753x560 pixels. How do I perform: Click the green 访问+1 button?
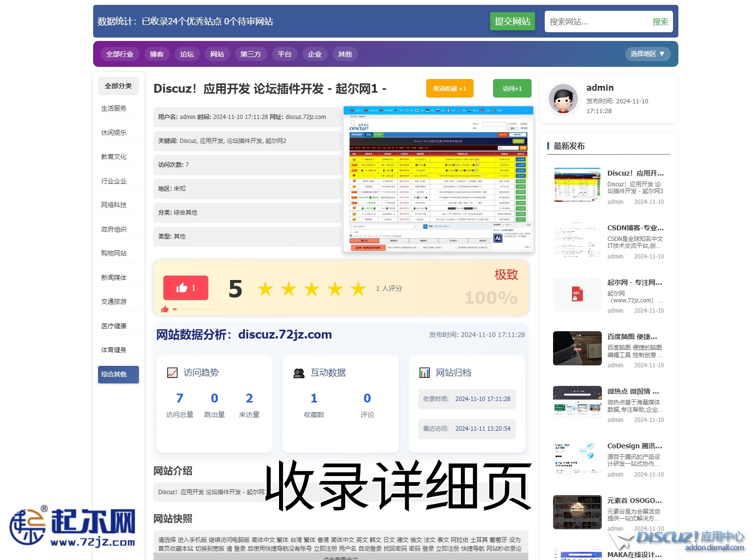click(x=512, y=89)
